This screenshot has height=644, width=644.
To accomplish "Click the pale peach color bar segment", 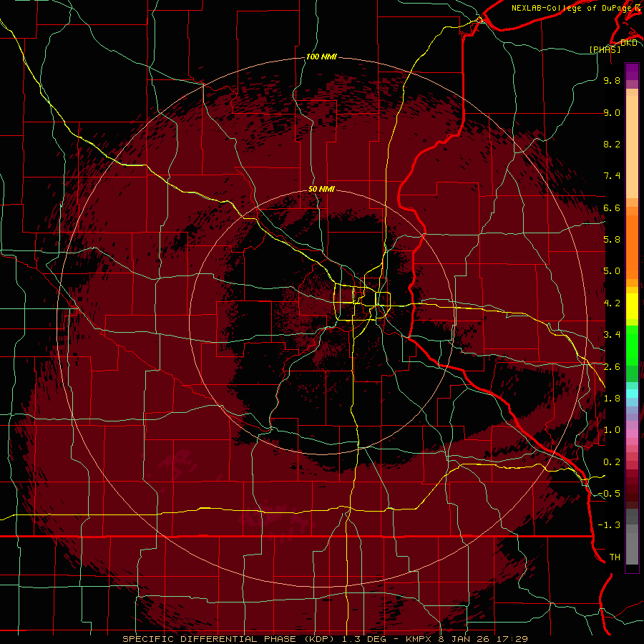I will [x=632, y=147].
